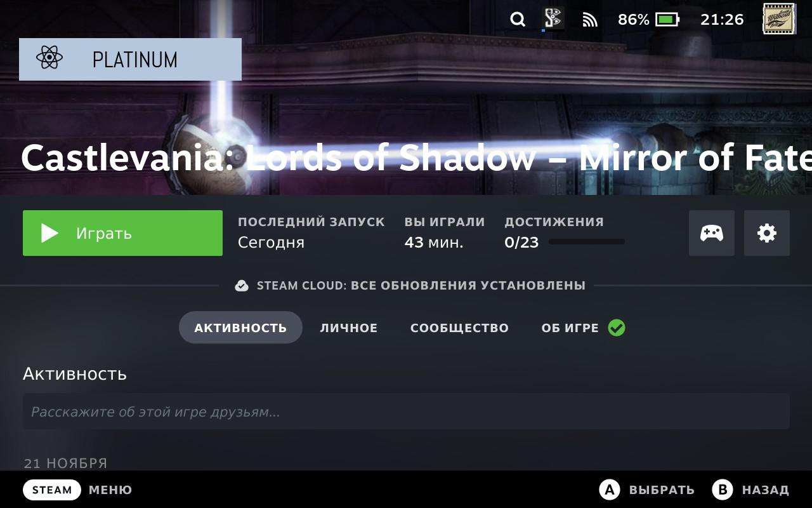Screen dimensions: 812x508
Task: Open the STEAM menu button
Action: (x=52, y=490)
